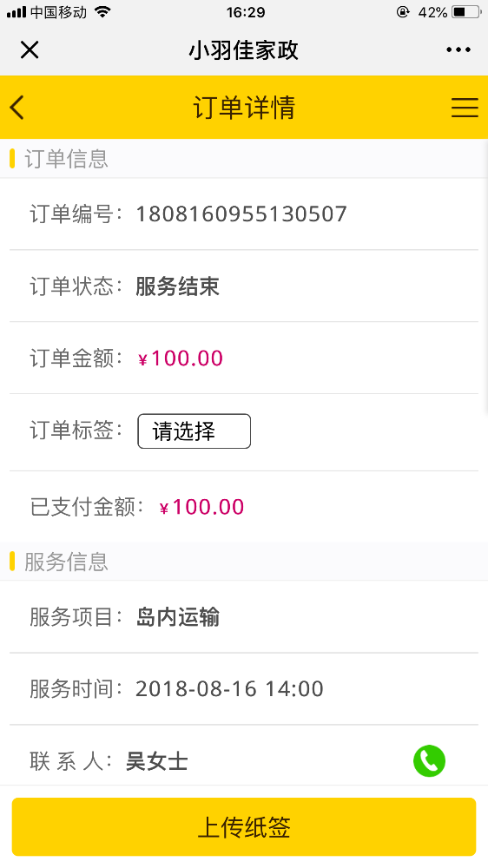Viewport: 488px width, 868px height.
Task: Go back using the left arrow
Action: (17, 107)
